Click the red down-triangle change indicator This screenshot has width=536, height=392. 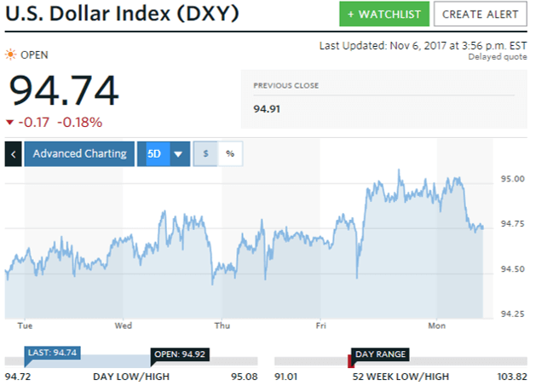click(9, 121)
